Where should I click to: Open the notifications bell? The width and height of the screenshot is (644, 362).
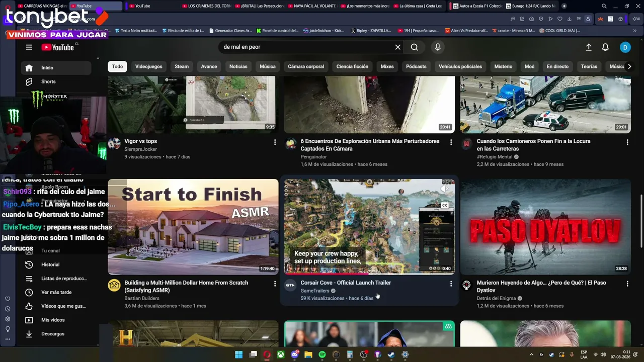pyautogui.click(x=605, y=47)
